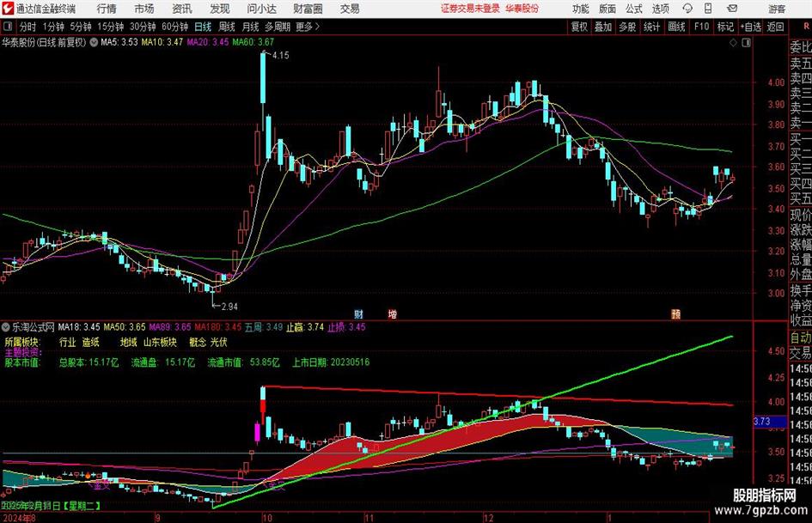Image resolution: width=812 pixels, height=523 pixels.
Task: Click the 返回 back button
Action: tap(775, 27)
